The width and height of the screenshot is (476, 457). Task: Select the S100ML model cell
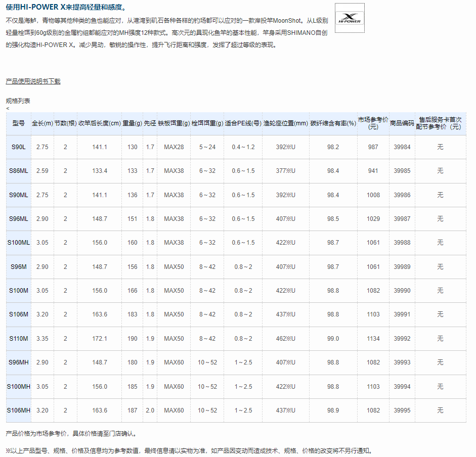point(19,243)
